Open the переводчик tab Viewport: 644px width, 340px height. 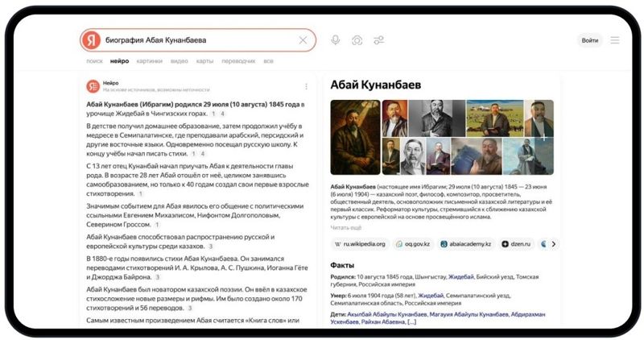point(238,61)
